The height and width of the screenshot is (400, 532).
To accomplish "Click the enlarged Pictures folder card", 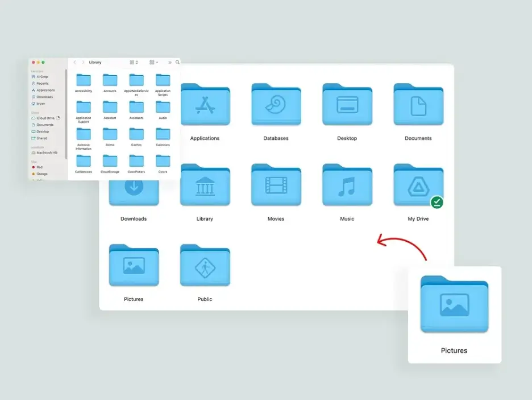I will pos(454,315).
